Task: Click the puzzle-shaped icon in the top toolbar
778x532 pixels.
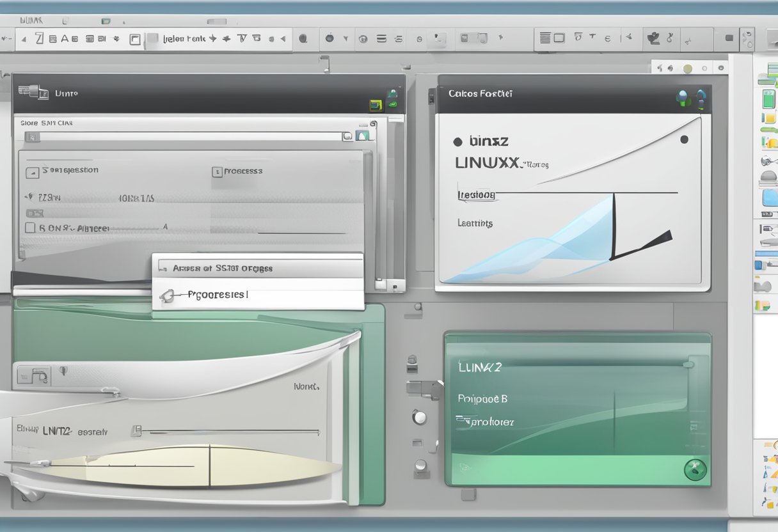Action: [x=654, y=38]
